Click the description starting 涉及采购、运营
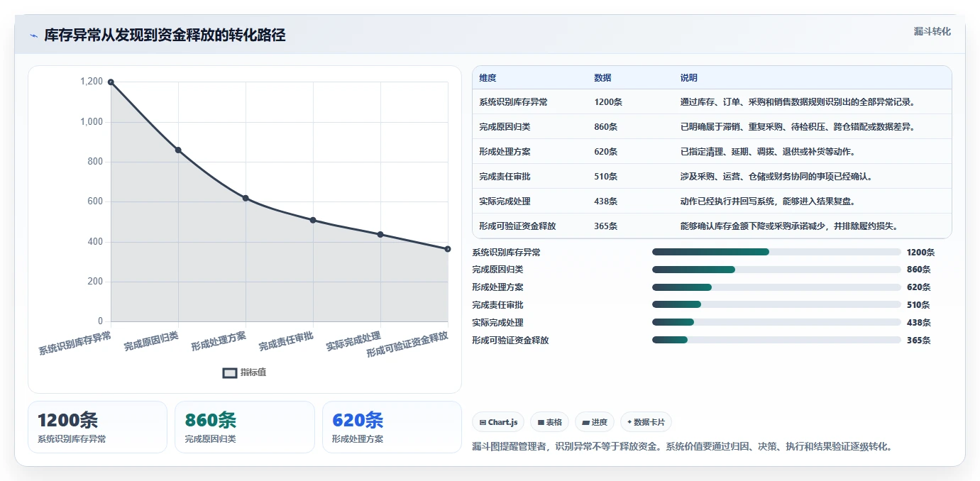The image size is (980, 481). (776, 177)
